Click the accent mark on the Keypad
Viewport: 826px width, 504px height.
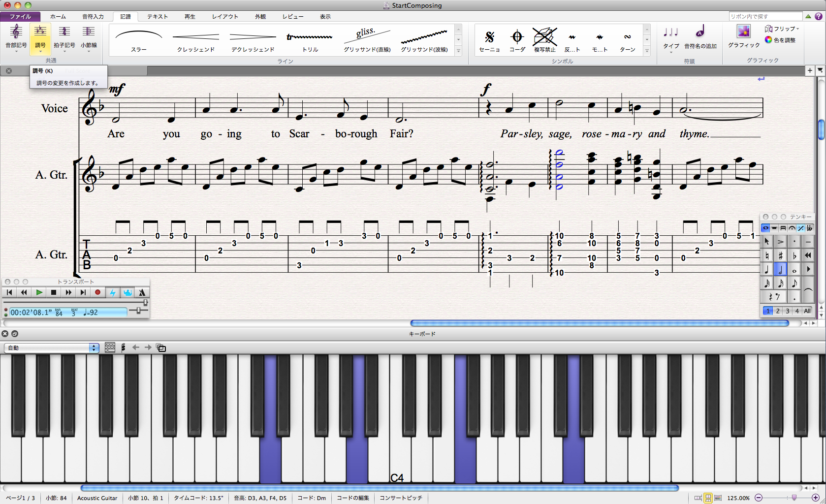click(x=781, y=242)
